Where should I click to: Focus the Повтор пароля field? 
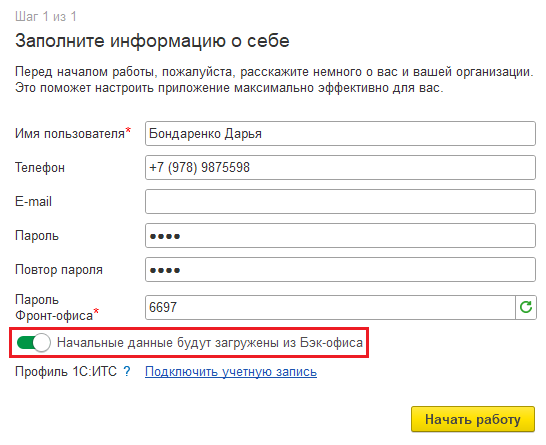[x=340, y=270]
